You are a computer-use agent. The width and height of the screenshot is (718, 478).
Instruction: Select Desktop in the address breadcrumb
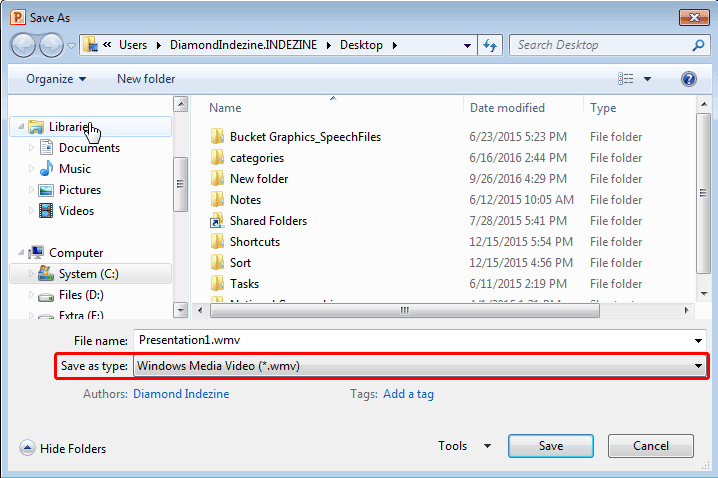coord(361,45)
